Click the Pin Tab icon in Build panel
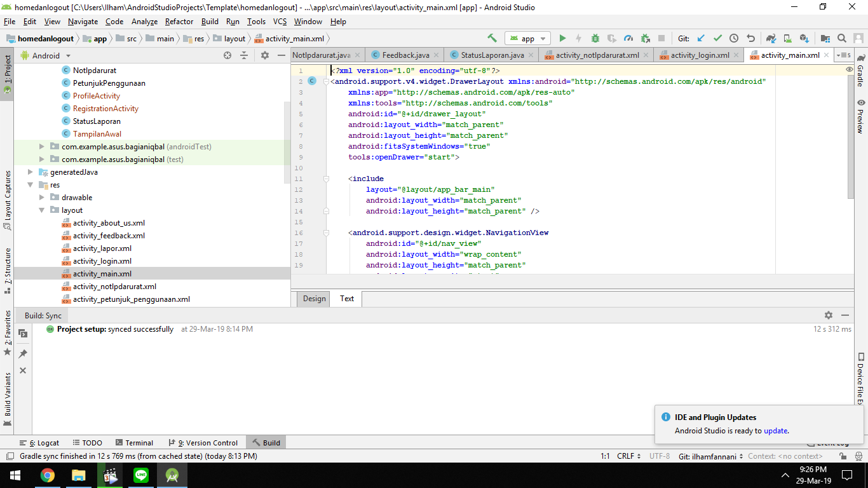868x488 pixels. coord(23,353)
